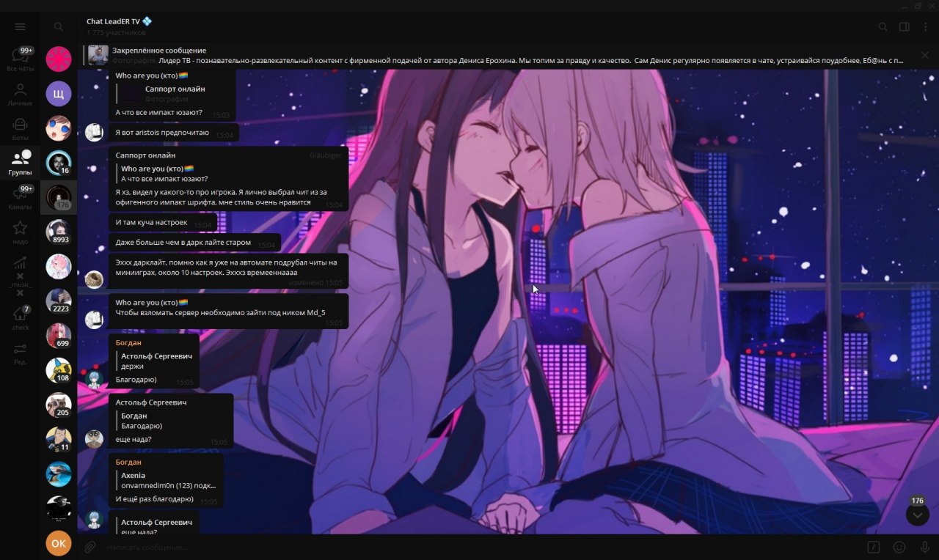Switch to Личные folder
This screenshot has width=939, height=560.
click(20, 95)
